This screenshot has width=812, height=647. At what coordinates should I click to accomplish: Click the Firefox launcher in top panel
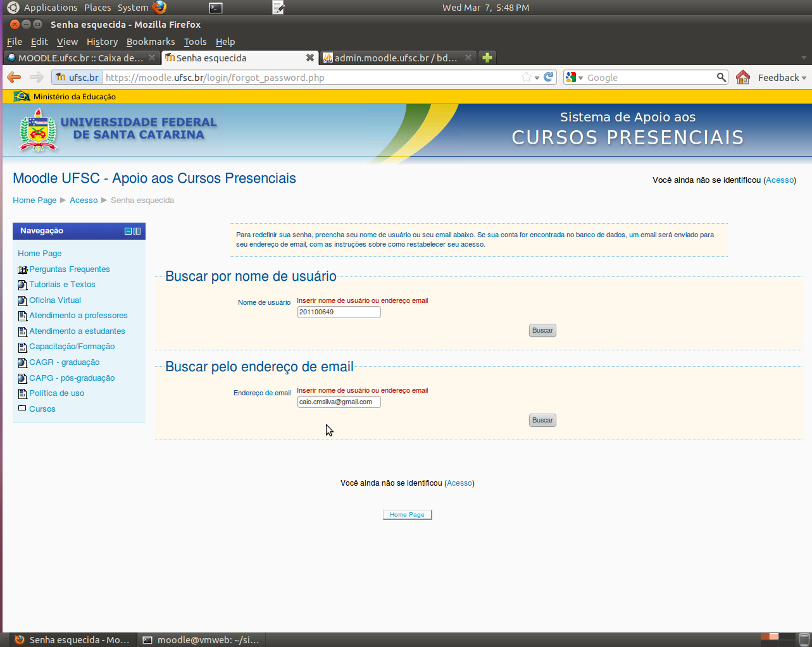[159, 8]
